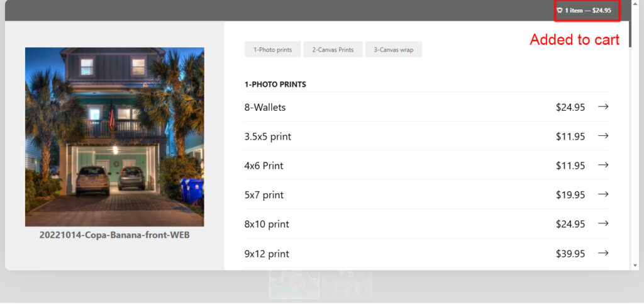Viewport: 644px width, 304px height.
Task: Choose the 8-Wallets print option
Action: click(x=265, y=108)
